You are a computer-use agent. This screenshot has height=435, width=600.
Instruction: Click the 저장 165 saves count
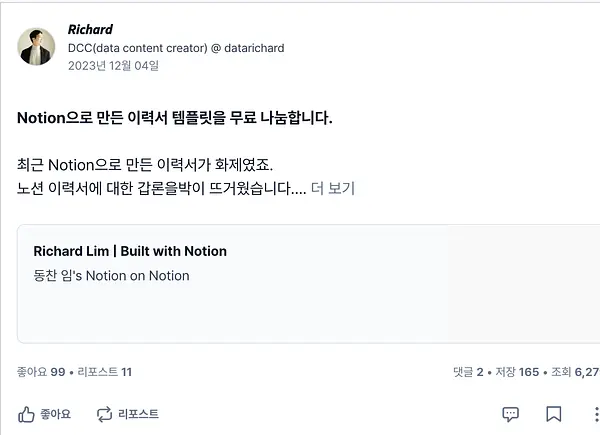[x=517, y=372]
